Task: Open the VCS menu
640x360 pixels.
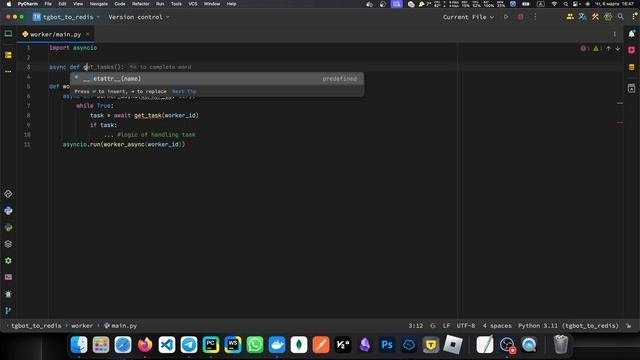Action: point(193,4)
